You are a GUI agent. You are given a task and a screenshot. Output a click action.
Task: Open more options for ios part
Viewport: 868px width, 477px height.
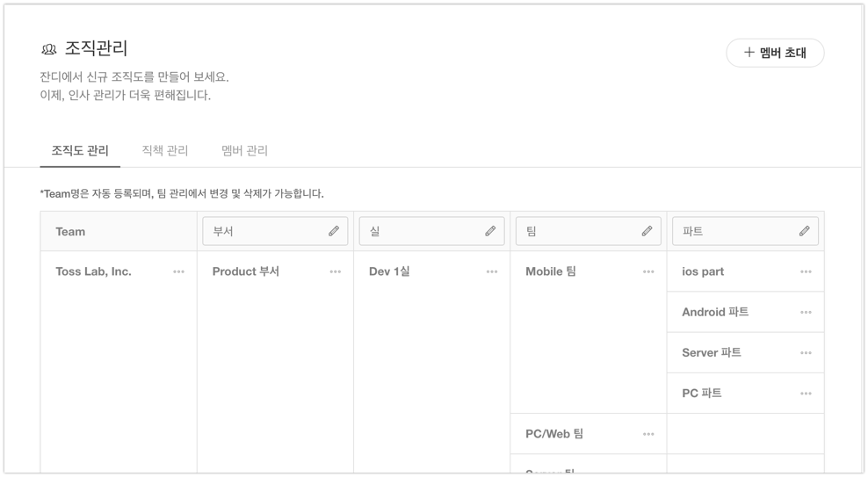click(806, 272)
